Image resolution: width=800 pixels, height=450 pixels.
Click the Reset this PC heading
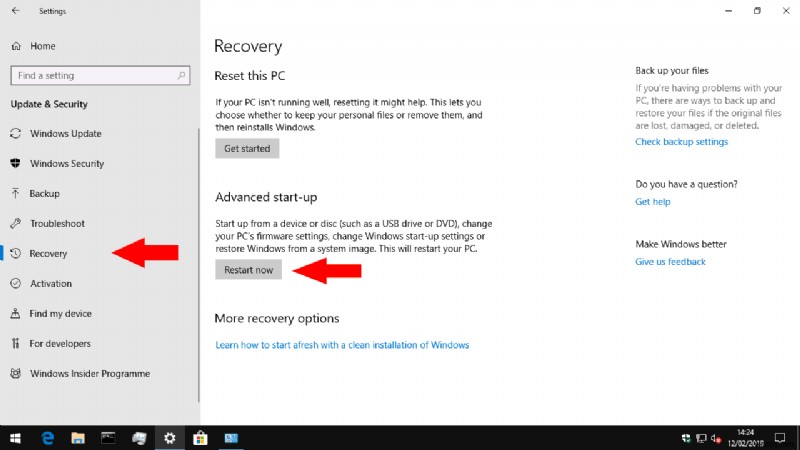click(249, 76)
